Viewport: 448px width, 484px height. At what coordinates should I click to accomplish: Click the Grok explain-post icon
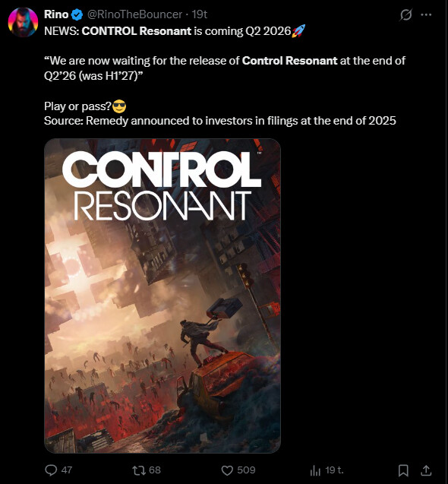coord(405,14)
